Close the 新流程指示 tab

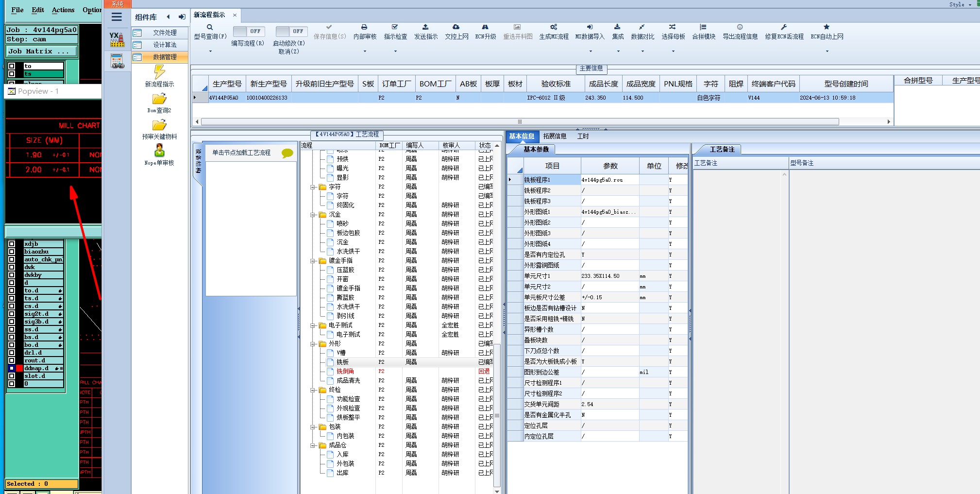pos(235,15)
